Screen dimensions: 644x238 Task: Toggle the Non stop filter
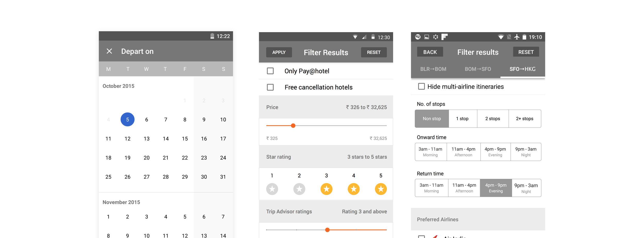click(x=432, y=119)
